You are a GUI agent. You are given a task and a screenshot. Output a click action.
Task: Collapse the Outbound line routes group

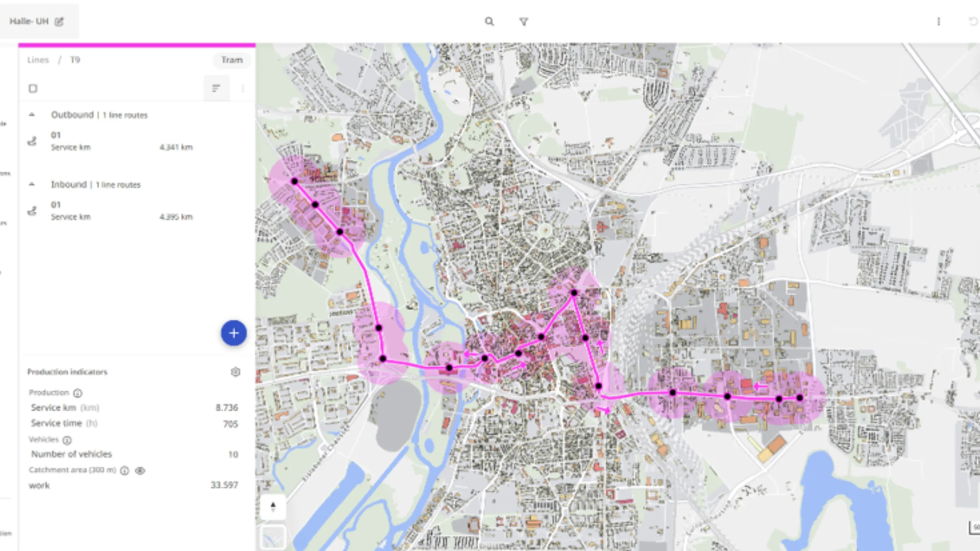pos(32,115)
